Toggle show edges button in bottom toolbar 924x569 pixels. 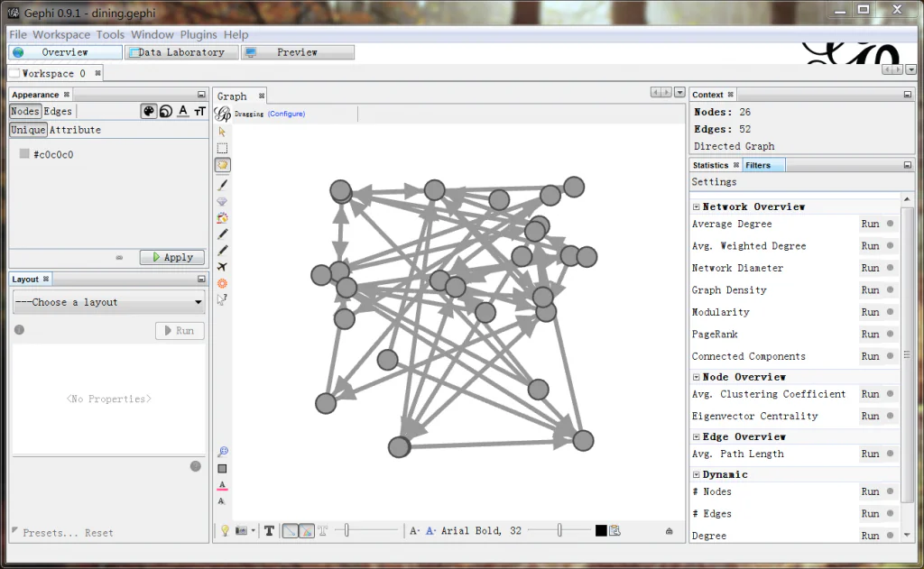[x=289, y=531]
